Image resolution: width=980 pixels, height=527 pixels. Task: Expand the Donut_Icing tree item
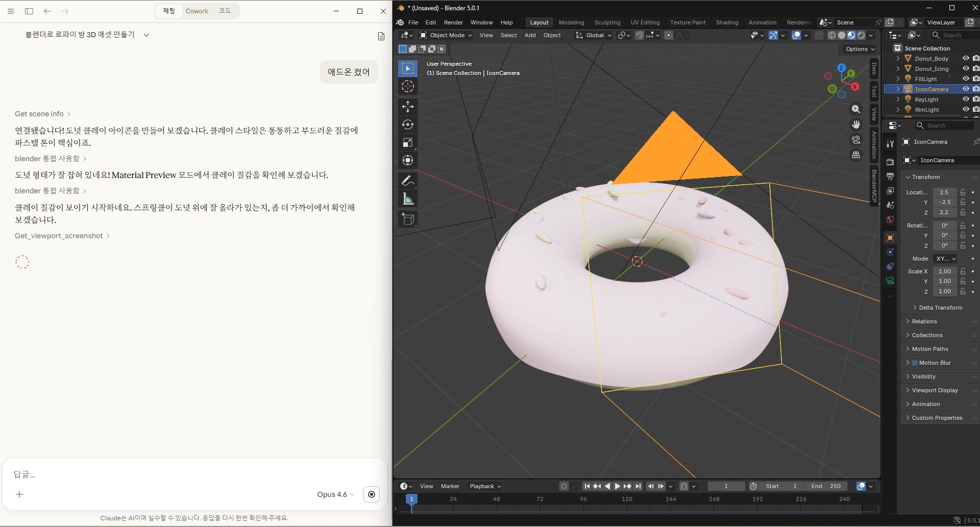point(898,69)
